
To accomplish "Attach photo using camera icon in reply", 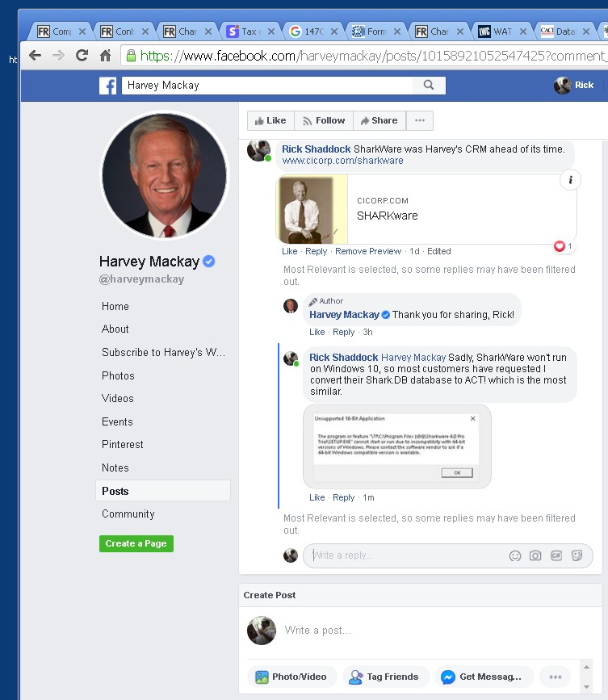I will click(x=535, y=555).
